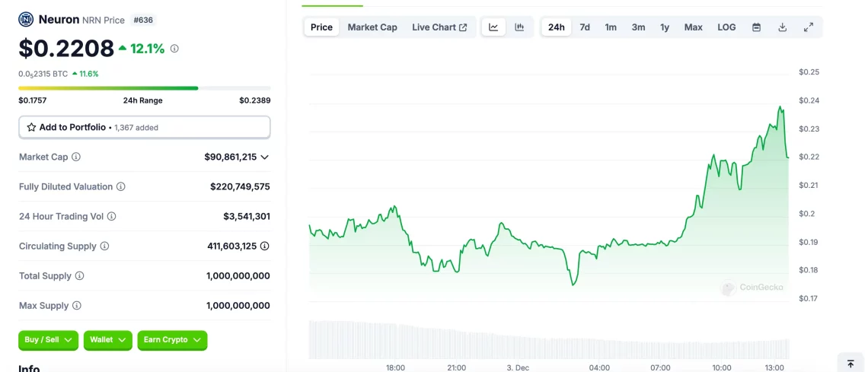The image size is (868, 372).
Task: Toggle the LOG scale option
Action: tap(726, 27)
